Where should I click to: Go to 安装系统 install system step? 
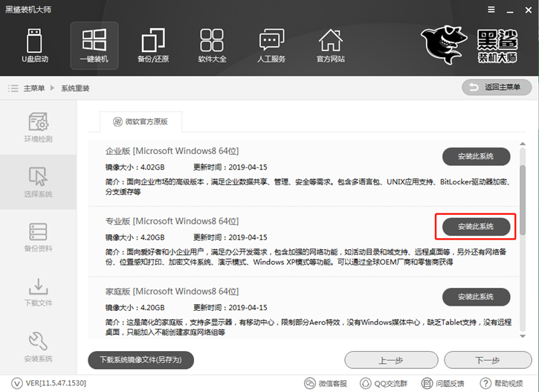pyautogui.click(x=38, y=347)
